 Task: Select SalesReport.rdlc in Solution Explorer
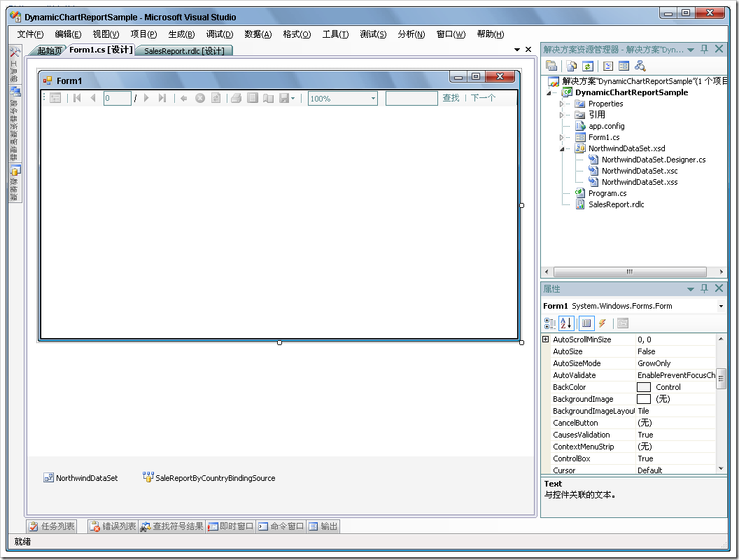[x=616, y=204]
